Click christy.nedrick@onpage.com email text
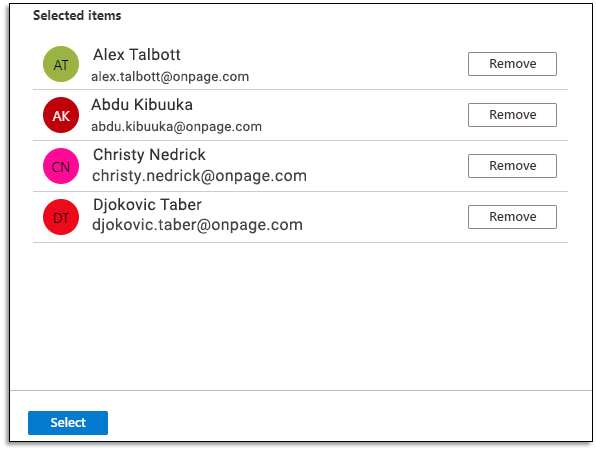The height and width of the screenshot is (451, 596). 199,176
